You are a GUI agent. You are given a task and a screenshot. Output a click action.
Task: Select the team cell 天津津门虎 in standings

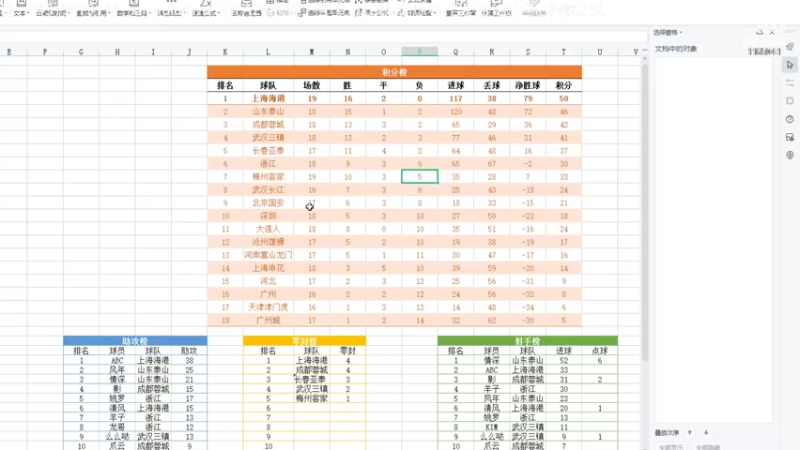(268, 307)
